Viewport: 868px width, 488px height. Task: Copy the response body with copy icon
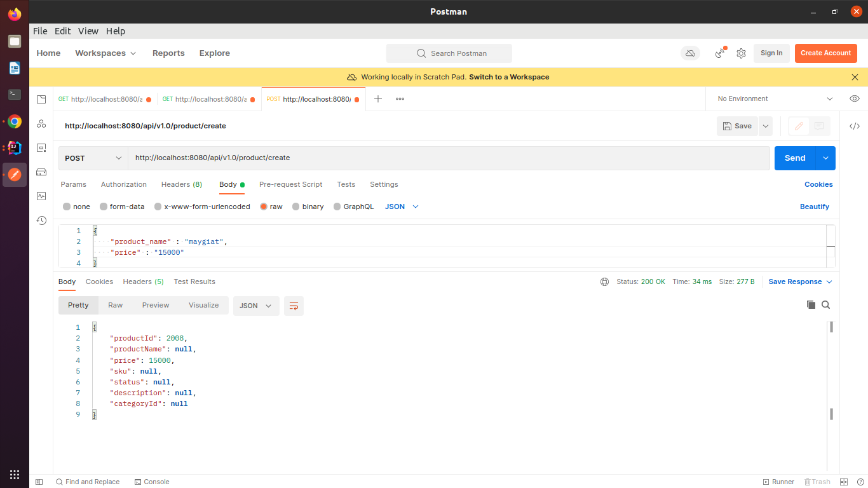pyautogui.click(x=811, y=305)
